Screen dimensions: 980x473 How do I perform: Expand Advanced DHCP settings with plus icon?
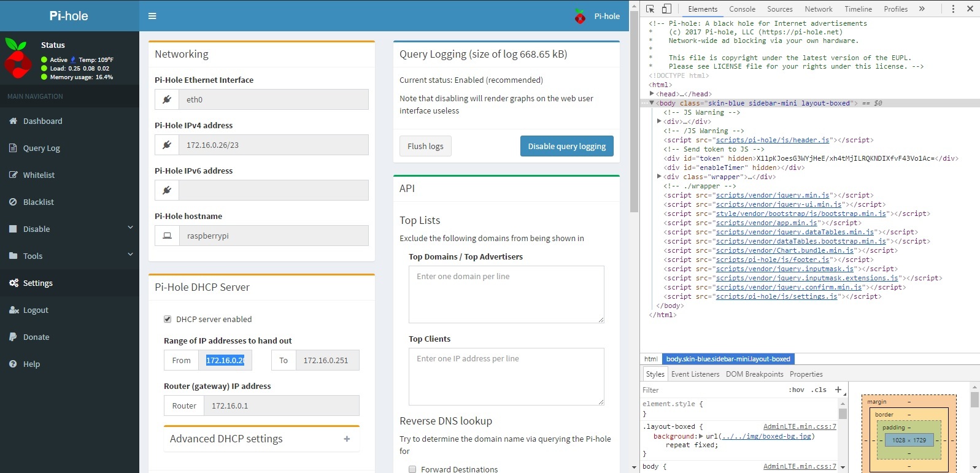(347, 439)
